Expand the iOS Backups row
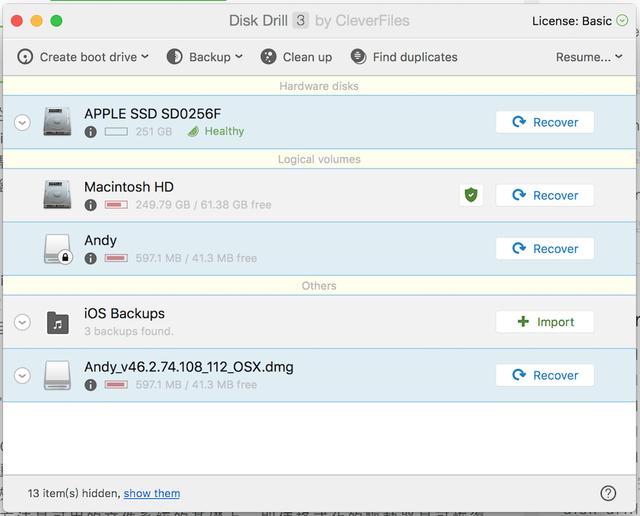This screenshot has height=516, width=640. click(22, 322)
